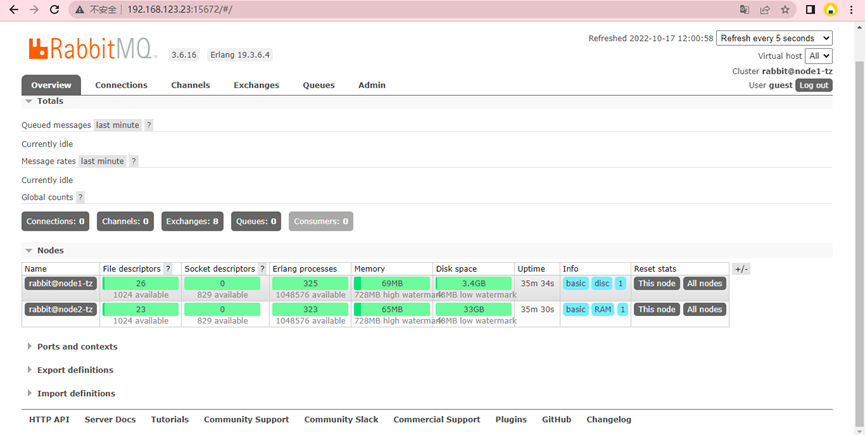Reload the page with refresh icon
Image resolution: width=865 pixels, height=435 pixels.
click(x=55, y=9)
